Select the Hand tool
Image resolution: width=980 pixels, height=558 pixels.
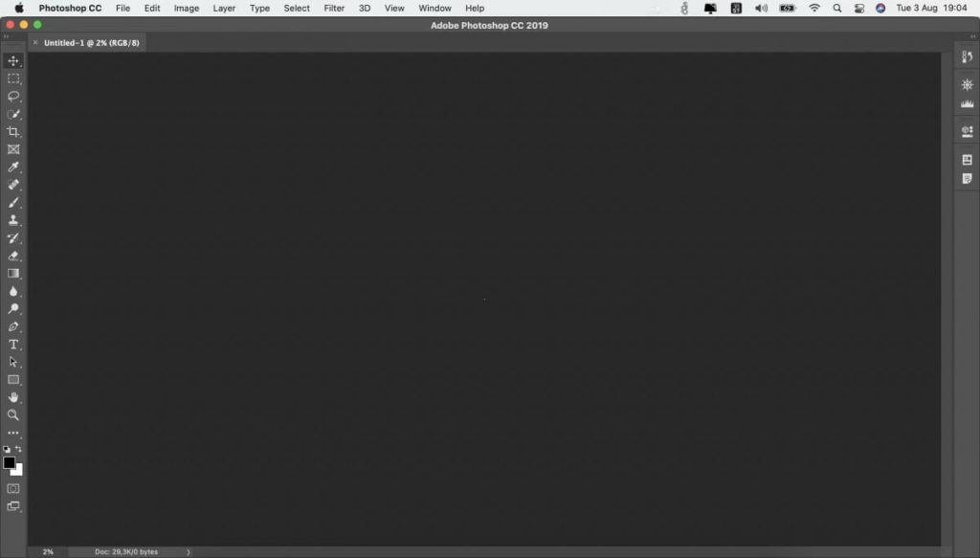(x=13, y=397)
